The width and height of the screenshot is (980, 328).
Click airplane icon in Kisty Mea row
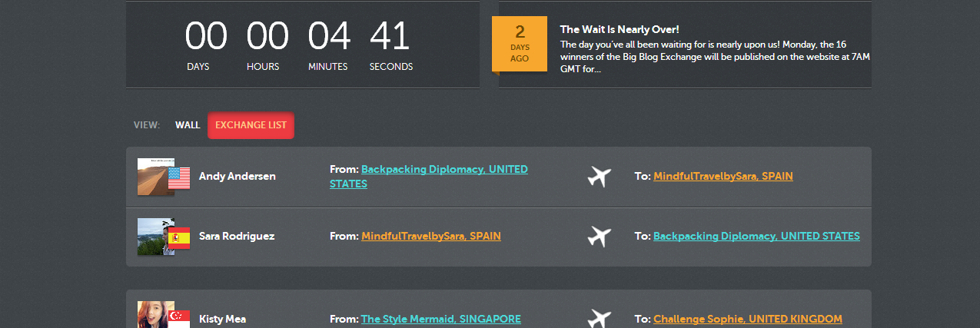599,318
